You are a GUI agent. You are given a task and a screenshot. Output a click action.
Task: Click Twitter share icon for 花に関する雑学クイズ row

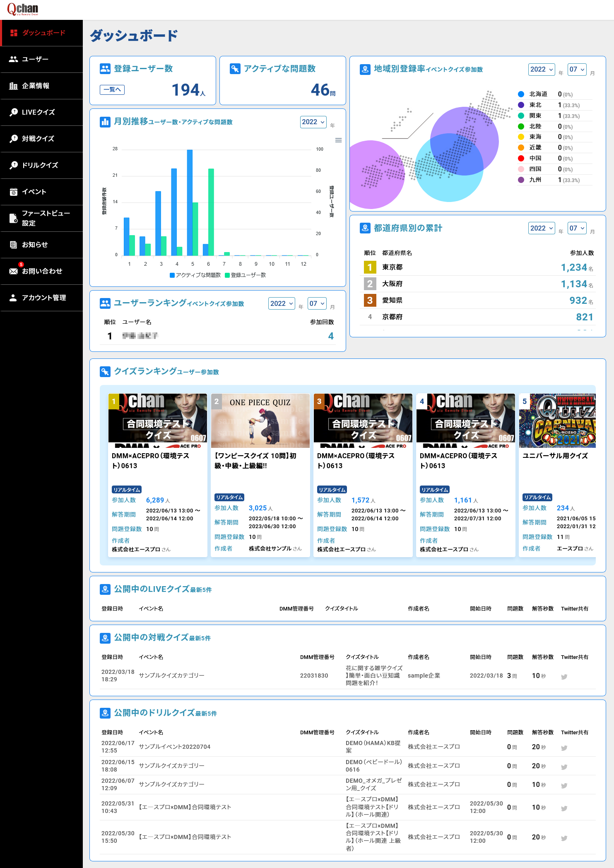pyautogui.click(x=564, y=677)
